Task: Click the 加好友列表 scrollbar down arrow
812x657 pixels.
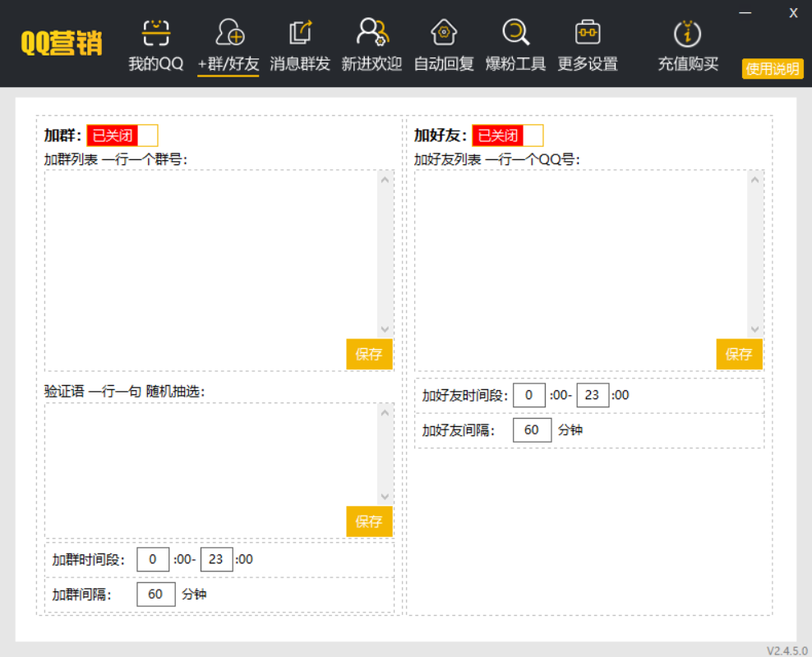Action: pyautogui.click(x=755, y=329)
